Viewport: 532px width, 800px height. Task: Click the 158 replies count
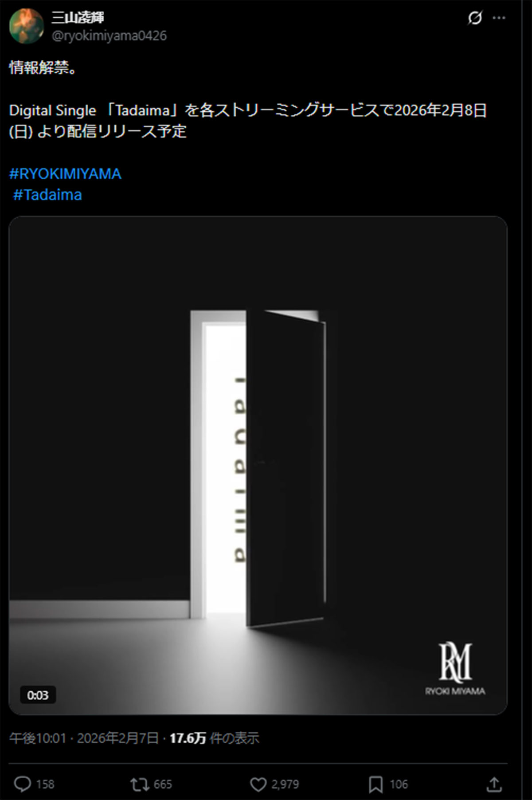45,784
